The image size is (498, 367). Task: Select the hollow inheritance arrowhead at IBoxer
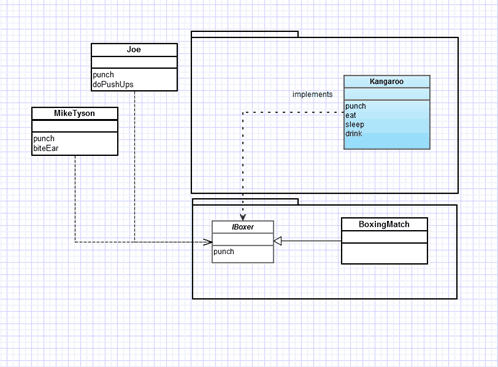(x=278, y=241)
